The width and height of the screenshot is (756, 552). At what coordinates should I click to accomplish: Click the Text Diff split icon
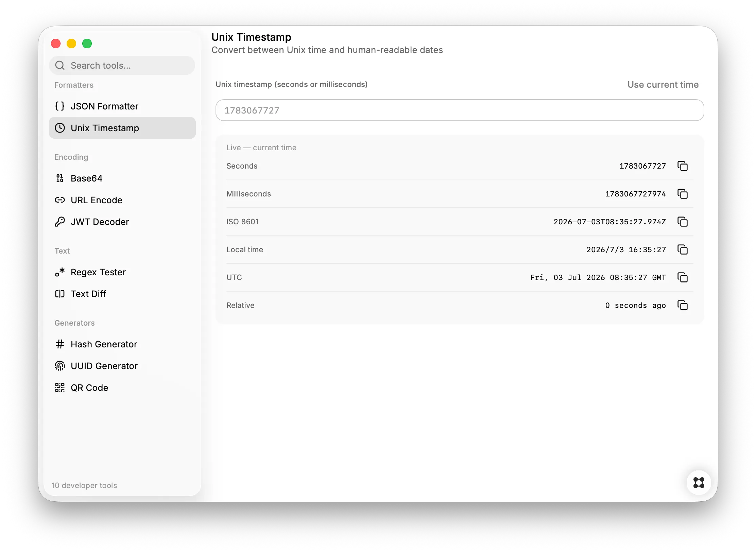point(60,294)
